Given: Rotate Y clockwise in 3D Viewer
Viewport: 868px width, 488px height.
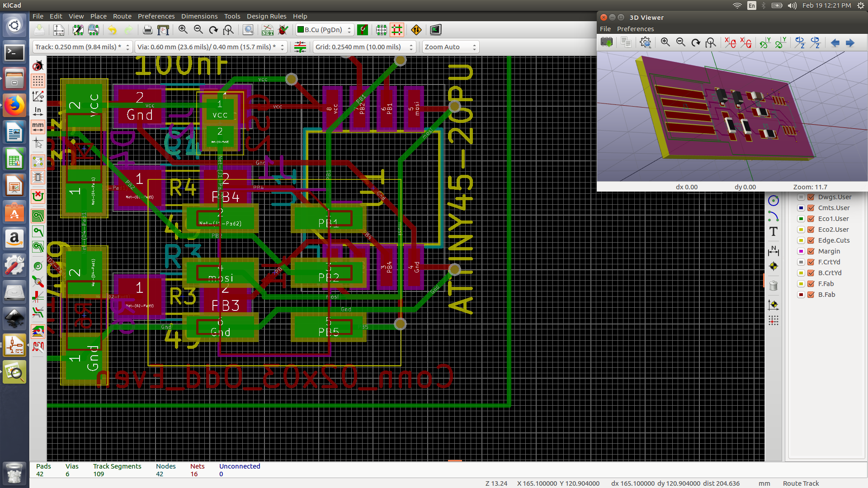Looking at the screenshot, I should click(x=765, y=42).
